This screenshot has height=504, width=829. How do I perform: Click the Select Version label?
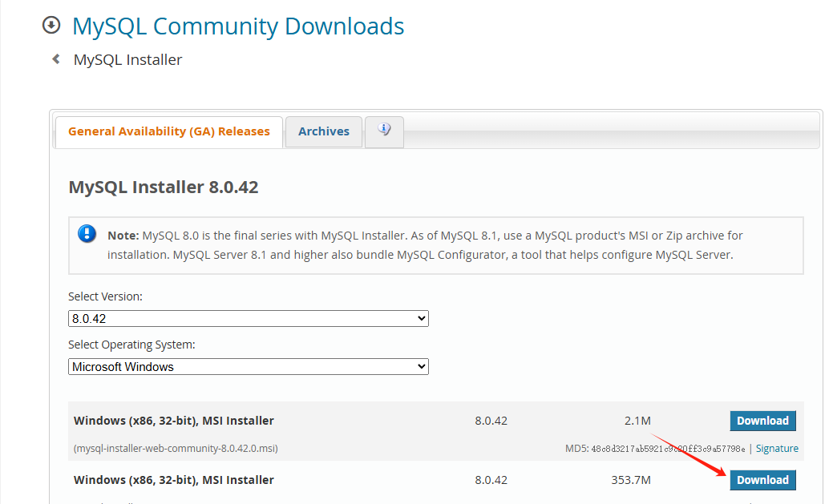(105, 297)
